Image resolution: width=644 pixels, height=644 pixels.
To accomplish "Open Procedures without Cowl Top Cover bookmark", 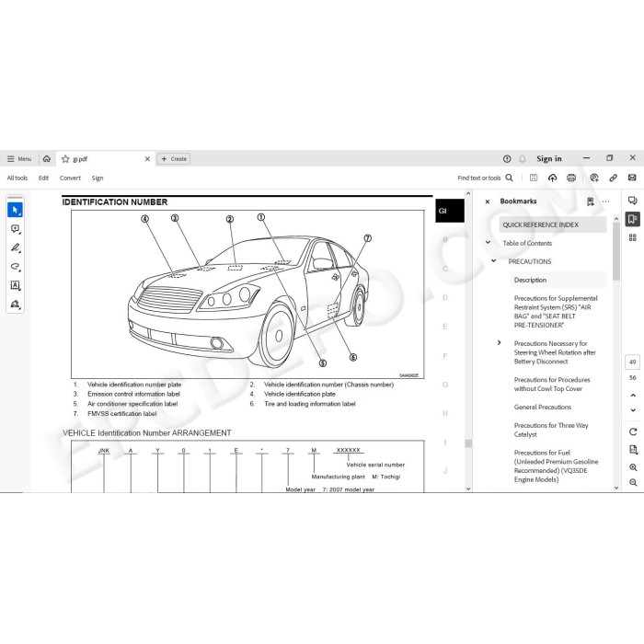I will coord(552,384).
